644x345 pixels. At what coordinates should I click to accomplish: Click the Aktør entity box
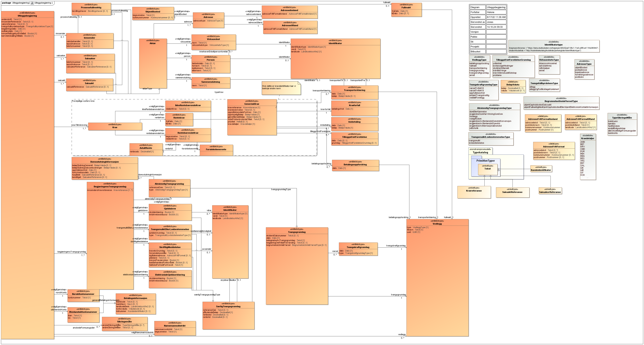[x=153, y=64]
